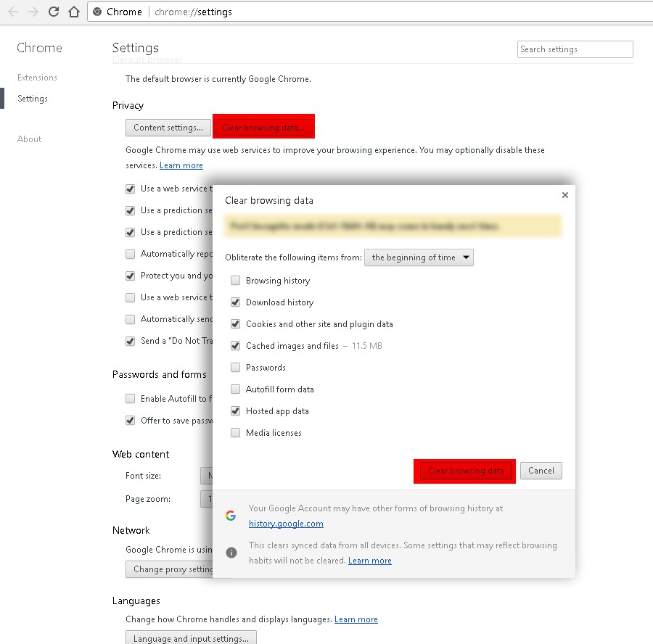Toggle Send a "Do Not Track" request checkbox
Screen dimensions: 653x644
click(131, 341)
